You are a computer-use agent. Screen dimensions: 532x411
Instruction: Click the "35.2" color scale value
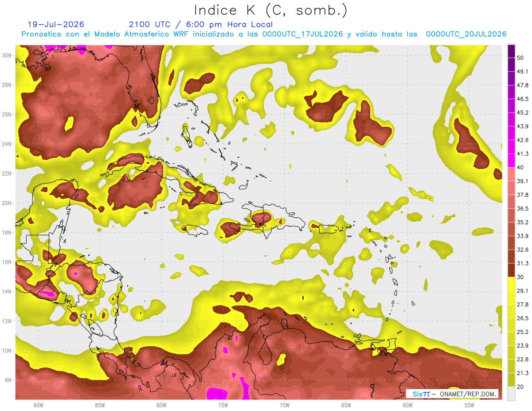(523, 222)
